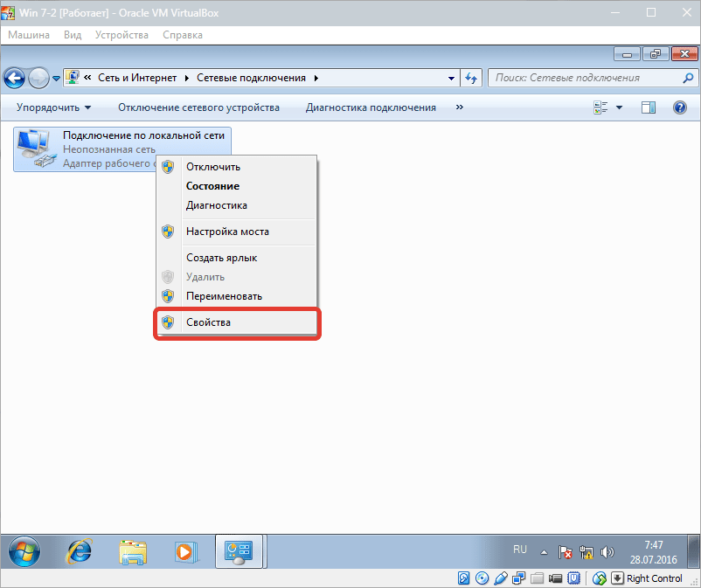Open the address bar history dropdown
Screen dimensions: 701x588
tap(451, 78)
